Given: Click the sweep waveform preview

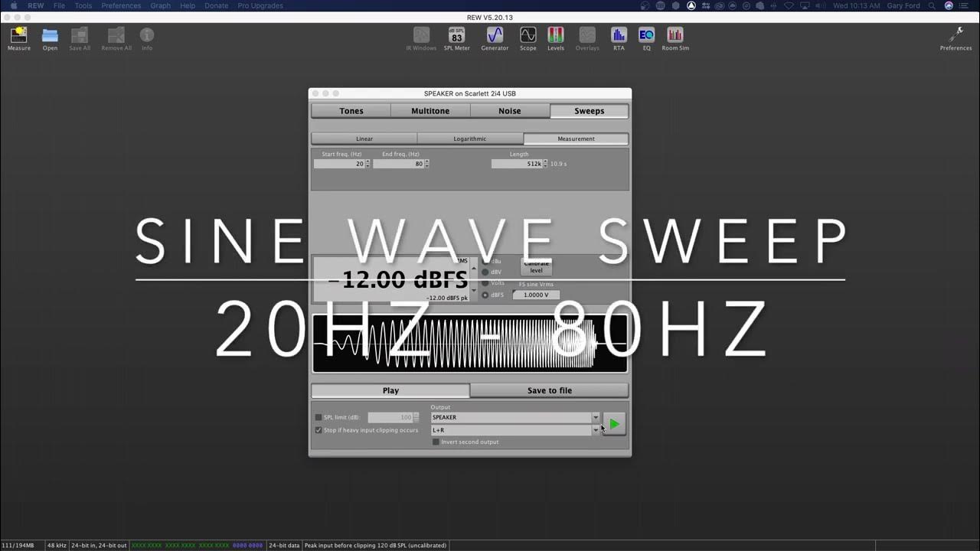Looking at the screenshot, I should 470,343.
